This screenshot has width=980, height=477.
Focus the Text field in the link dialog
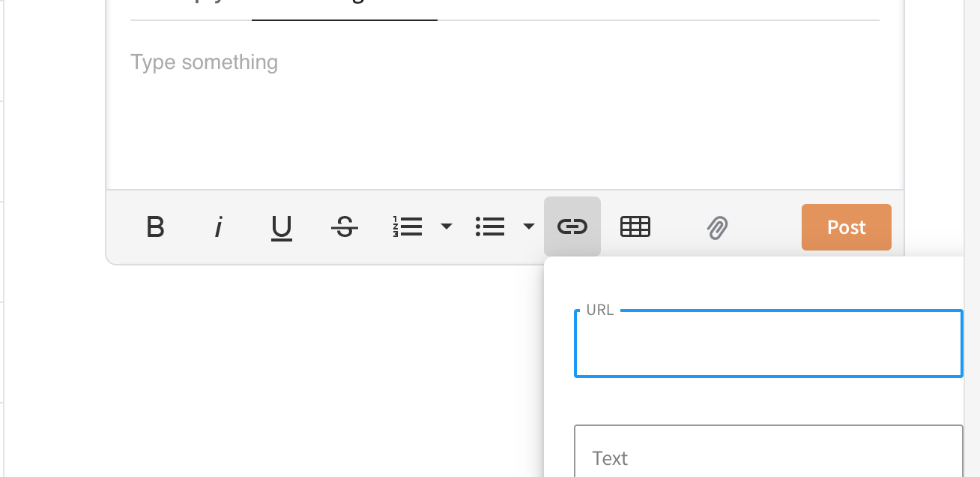click(768, 454)
